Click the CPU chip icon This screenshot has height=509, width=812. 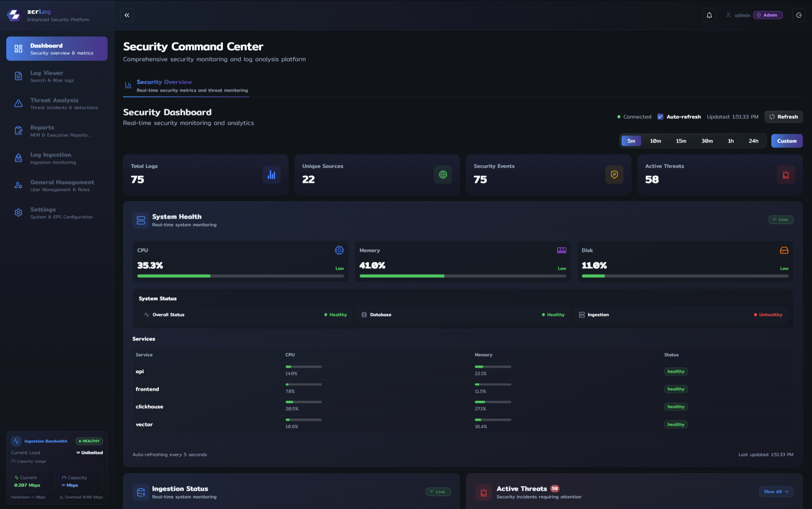click(x=339, y=250)
